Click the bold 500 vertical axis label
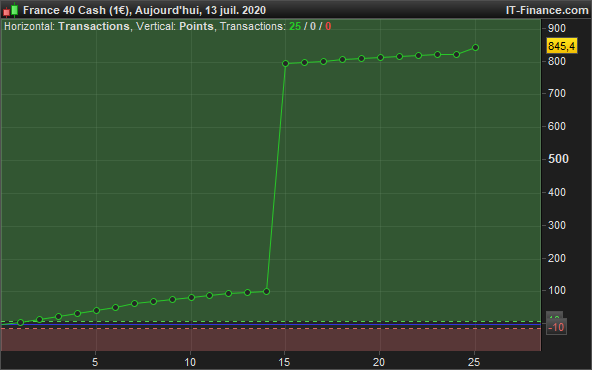The image size is (592, 370). point(558,159)
